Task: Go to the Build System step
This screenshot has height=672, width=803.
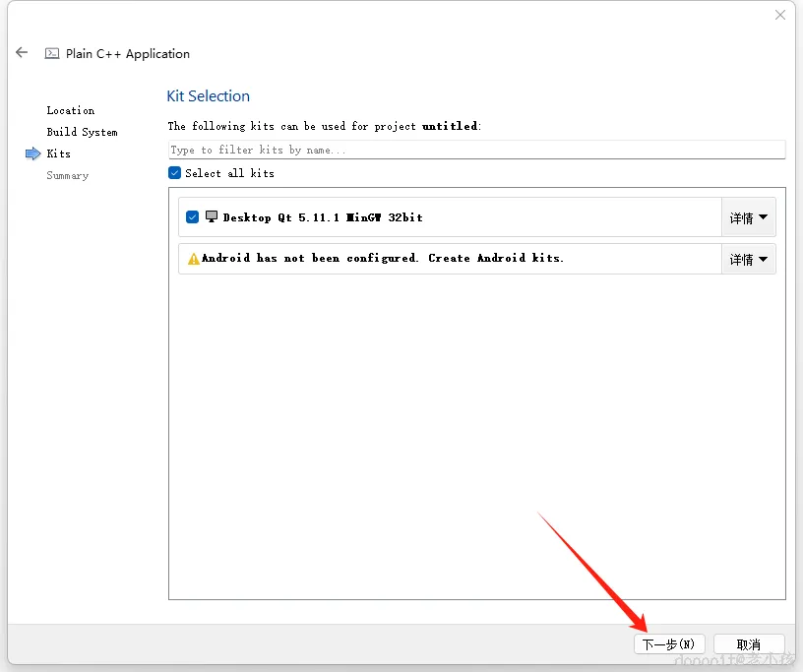Action: coord(82,132)
